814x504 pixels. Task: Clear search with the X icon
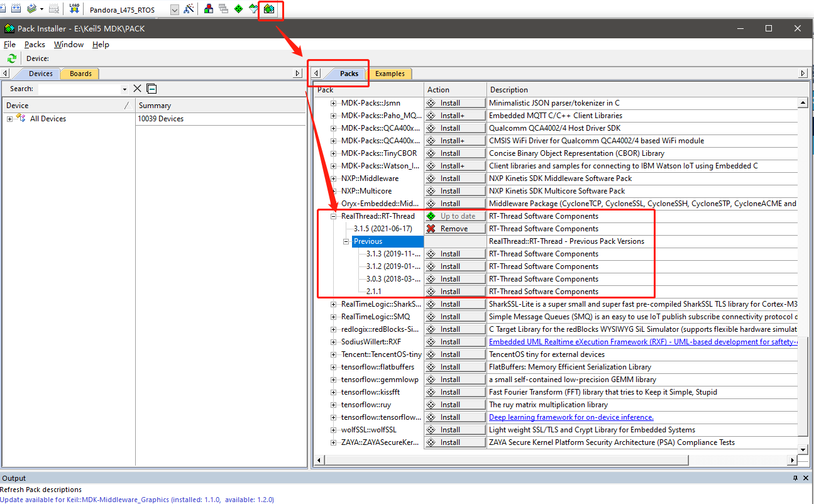(138, 89)
